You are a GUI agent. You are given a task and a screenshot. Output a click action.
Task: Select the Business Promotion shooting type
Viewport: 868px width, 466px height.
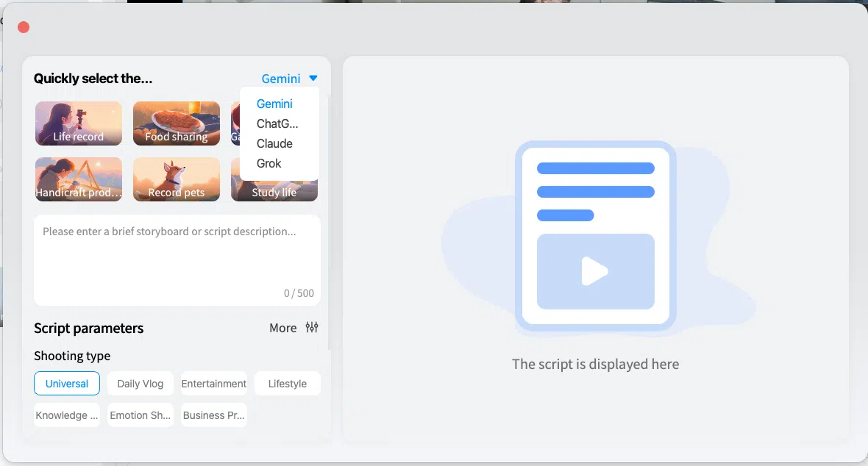[214, 415]
